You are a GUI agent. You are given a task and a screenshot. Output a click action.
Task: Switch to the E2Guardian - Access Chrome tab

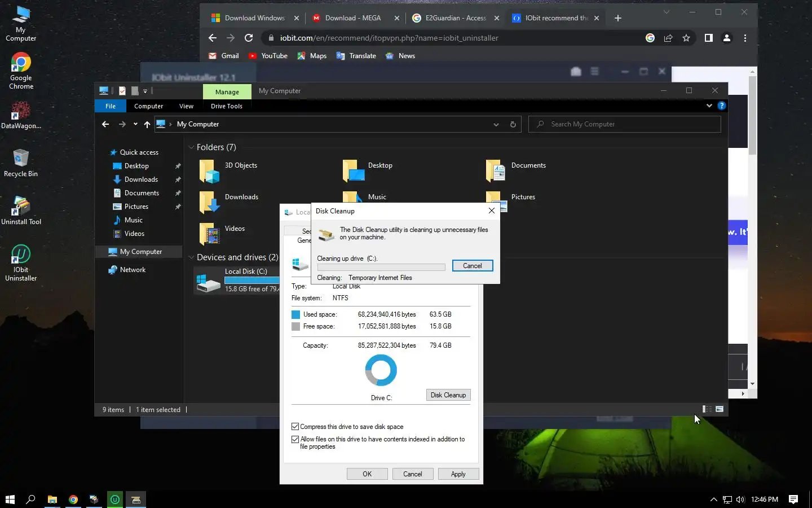coord(456,18)
